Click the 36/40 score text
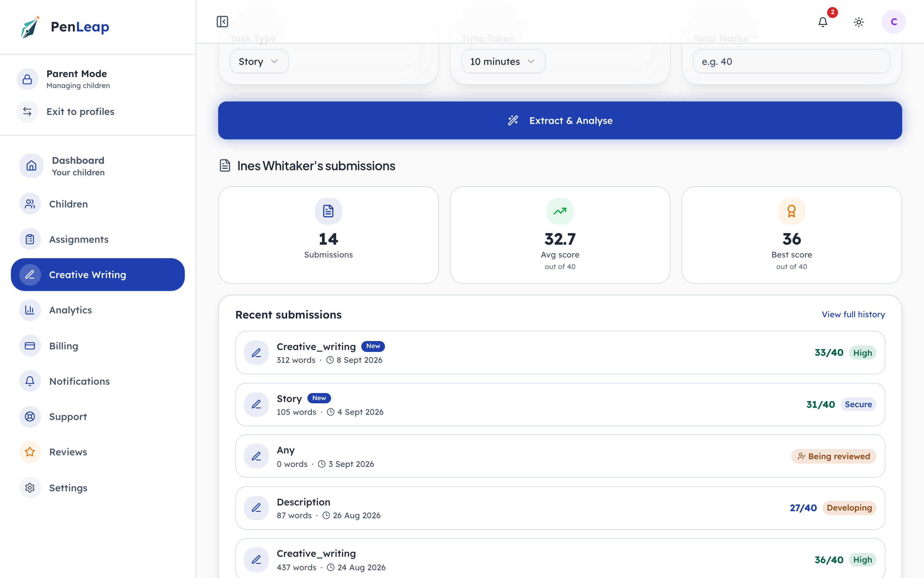Screen dimensions: 924x578 [x=829, y=560]
